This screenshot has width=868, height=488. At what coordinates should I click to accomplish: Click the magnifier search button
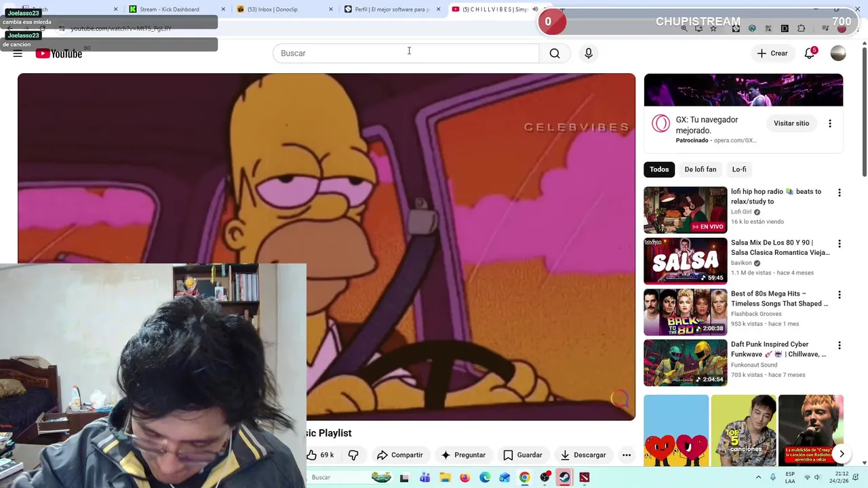point(555,54)
